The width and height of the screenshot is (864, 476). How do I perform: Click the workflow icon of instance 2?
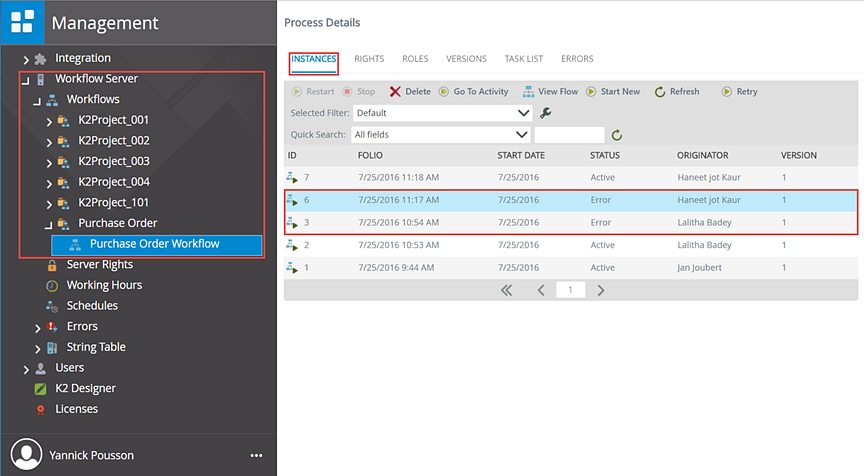tap(292, 245)
